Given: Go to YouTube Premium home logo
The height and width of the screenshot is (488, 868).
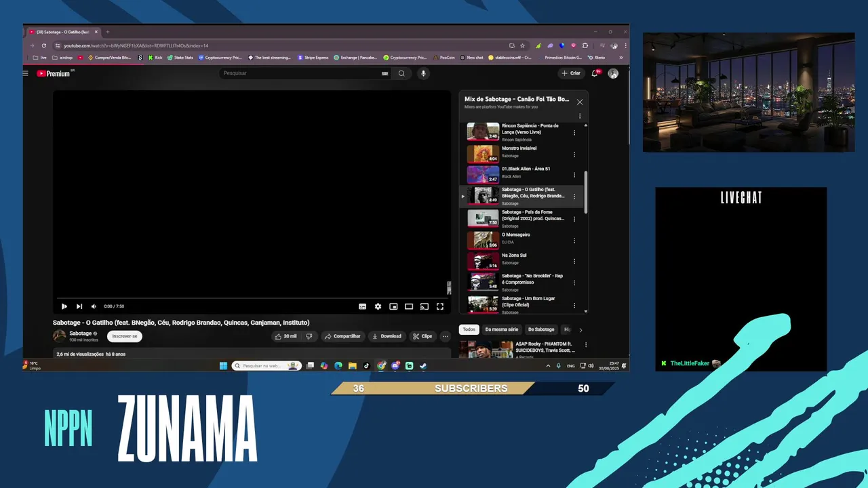Looking at the screenshot, I should [54, 73].
